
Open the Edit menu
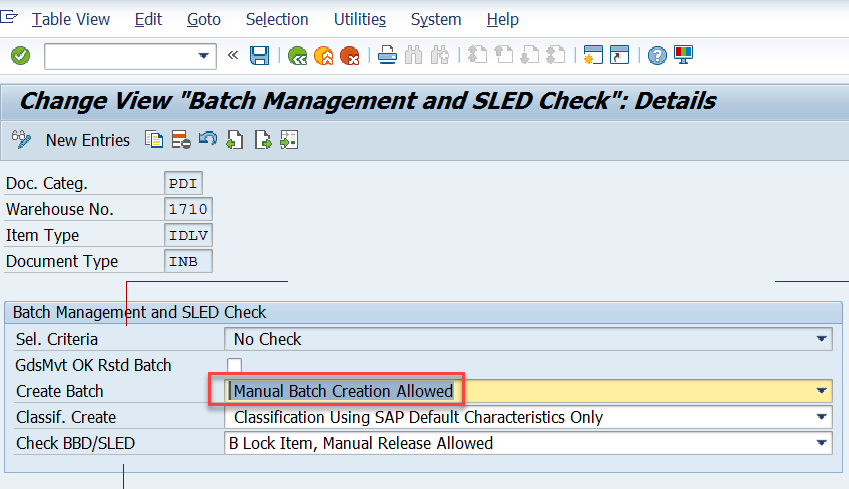(148, 19)
